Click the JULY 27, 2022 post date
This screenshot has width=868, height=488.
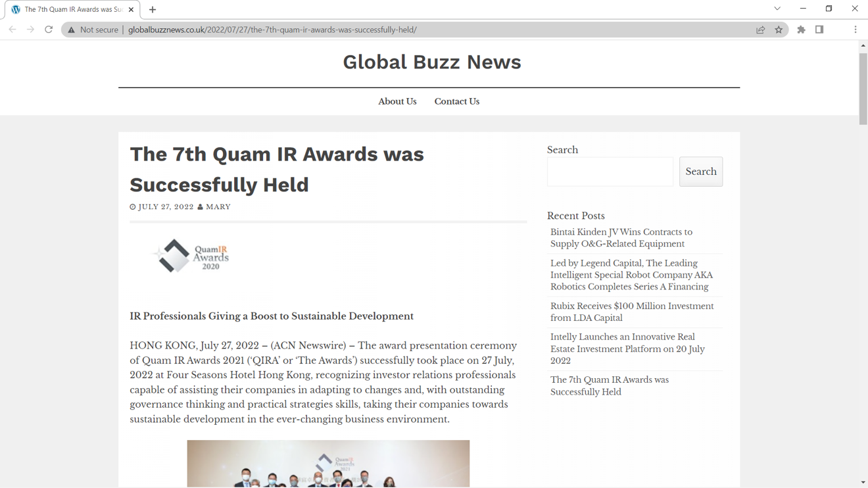coord(166,207)
